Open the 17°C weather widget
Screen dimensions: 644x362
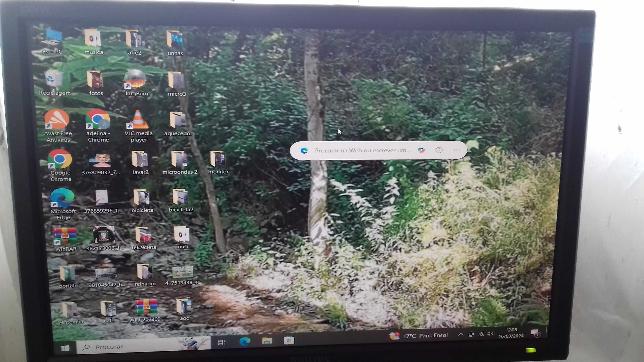tap(418, 336)
